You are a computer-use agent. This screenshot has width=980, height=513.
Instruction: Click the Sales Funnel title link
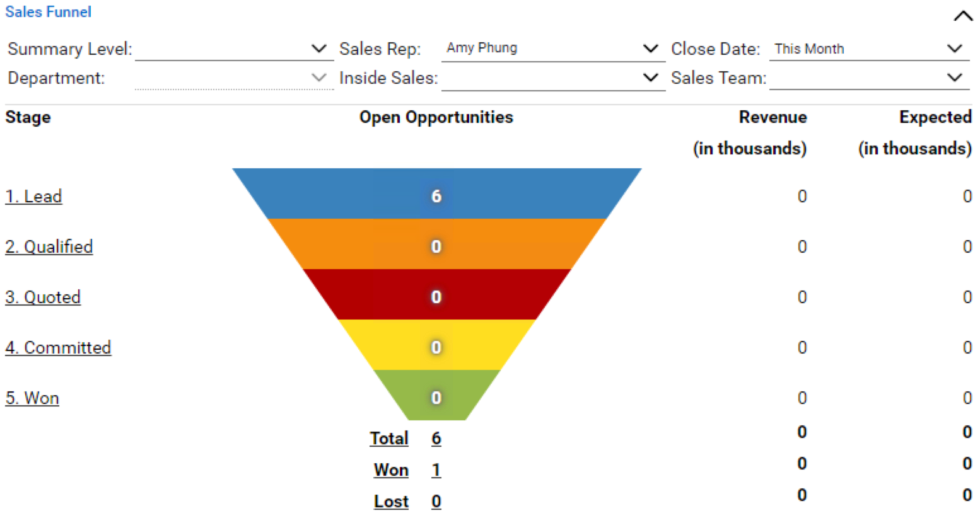(x=49, y=12)
